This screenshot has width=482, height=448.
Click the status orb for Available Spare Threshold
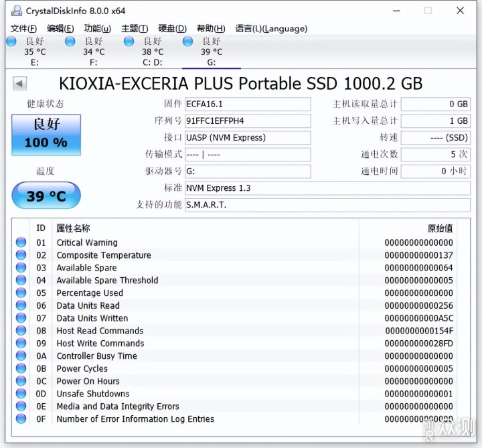[x=21, y=280]
